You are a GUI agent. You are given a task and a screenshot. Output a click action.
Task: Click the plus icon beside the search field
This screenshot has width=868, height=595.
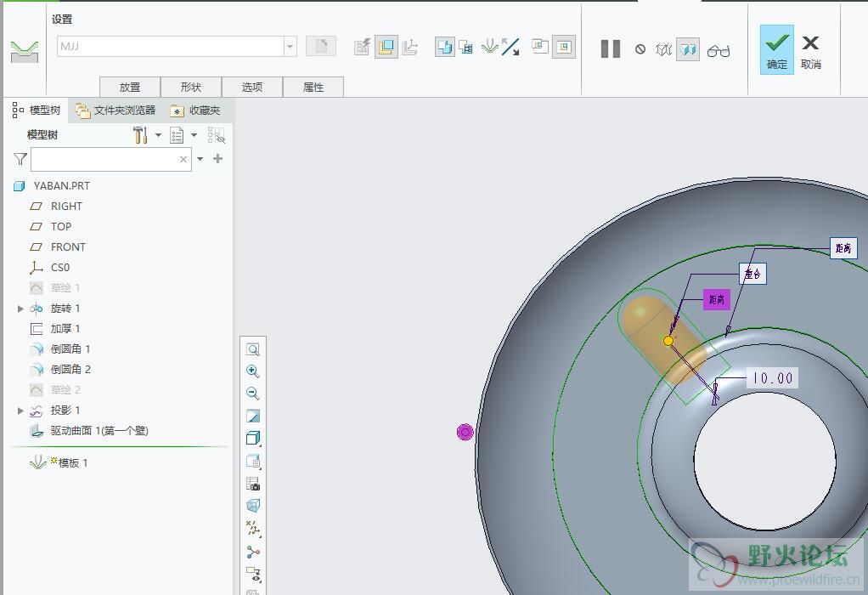[x=218, y=159]
